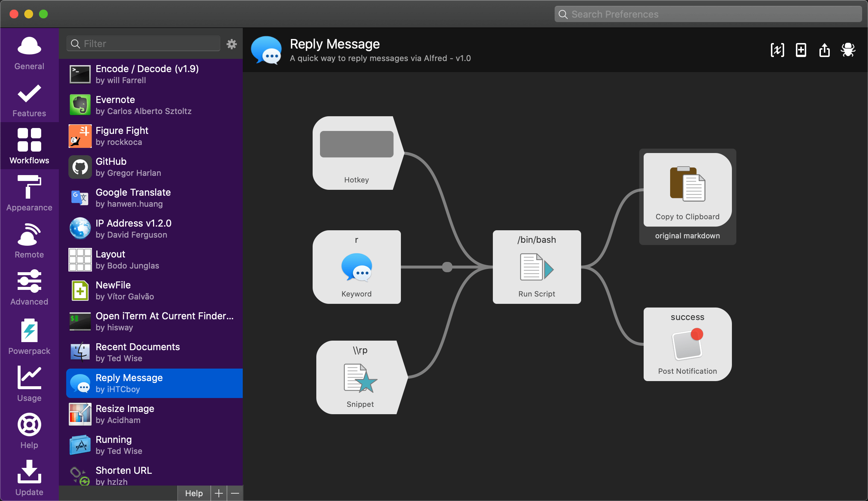Add a new workflow with plus button
868x501 pixels.
(219, 493)
